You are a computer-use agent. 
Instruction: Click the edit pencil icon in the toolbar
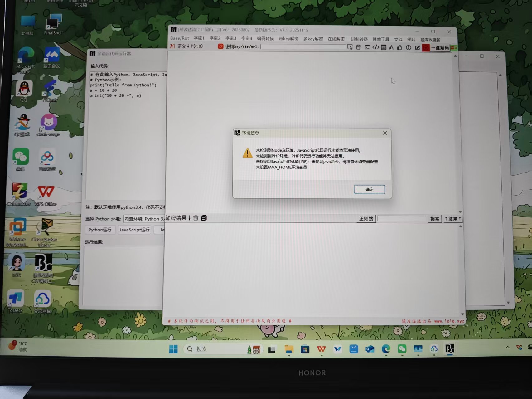click(417, 48)
